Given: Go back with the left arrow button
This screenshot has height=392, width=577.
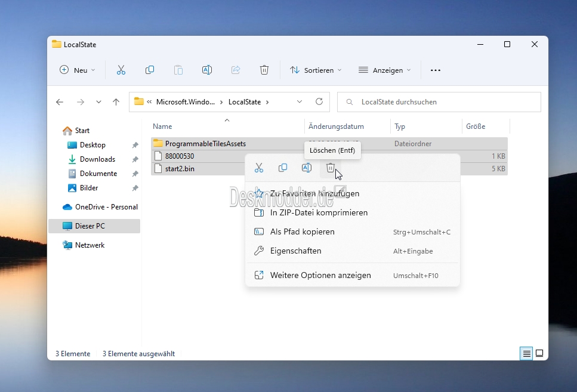Looking at the screenshot, I should pyautogui.click(x=60, y=102).
